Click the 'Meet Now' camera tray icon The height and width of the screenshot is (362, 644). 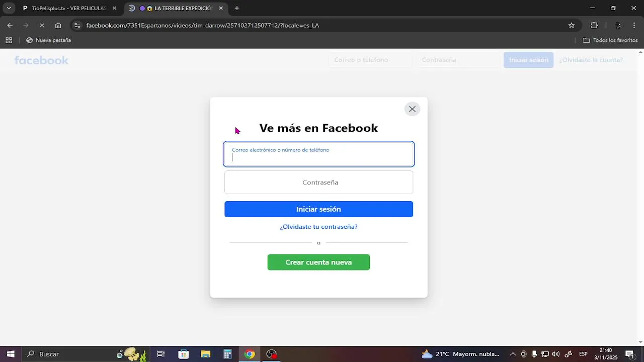tap(524, 354)
